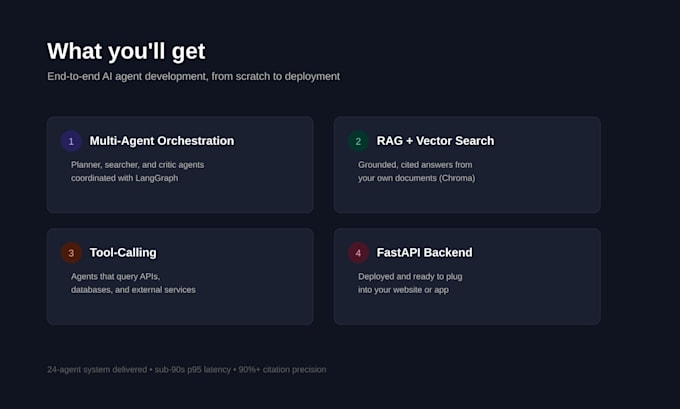The height and width of the screenshot is (409, 680).
Task: Click the green number 2 badge
Action: click(358, 141)
